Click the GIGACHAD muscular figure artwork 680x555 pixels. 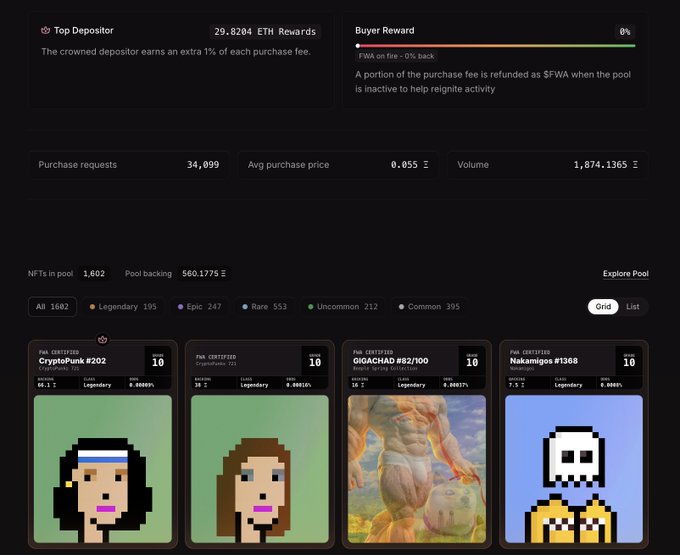point(417,469)
